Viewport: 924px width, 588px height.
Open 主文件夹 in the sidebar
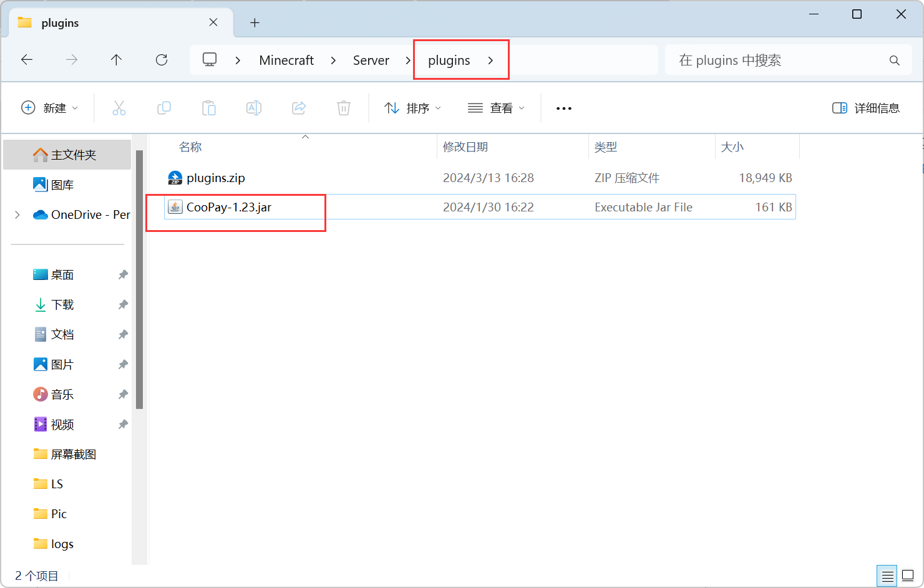[67, 155]
